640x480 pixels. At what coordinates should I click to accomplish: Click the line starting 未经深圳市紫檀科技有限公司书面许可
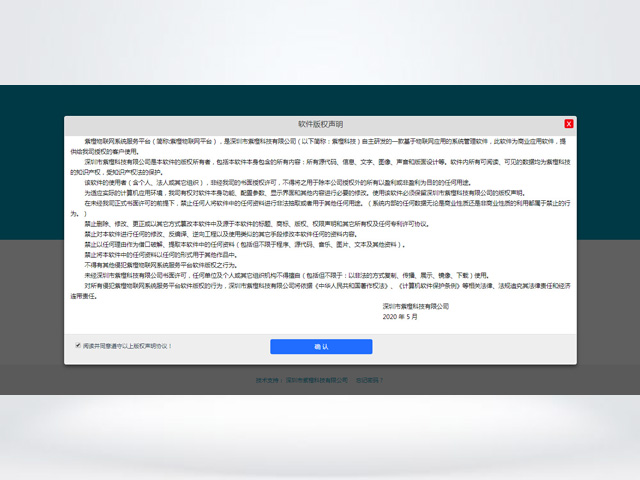pyautogui.click(x=290, y=274)
